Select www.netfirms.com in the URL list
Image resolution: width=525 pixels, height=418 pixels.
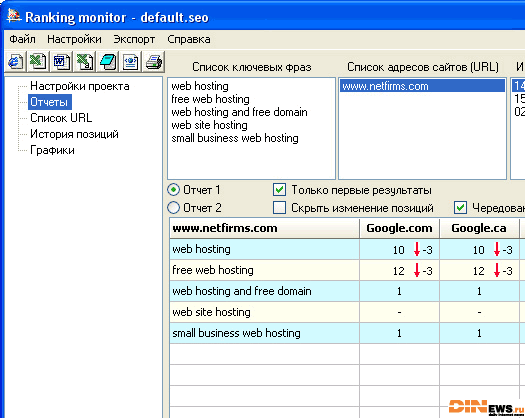point(423,86)
